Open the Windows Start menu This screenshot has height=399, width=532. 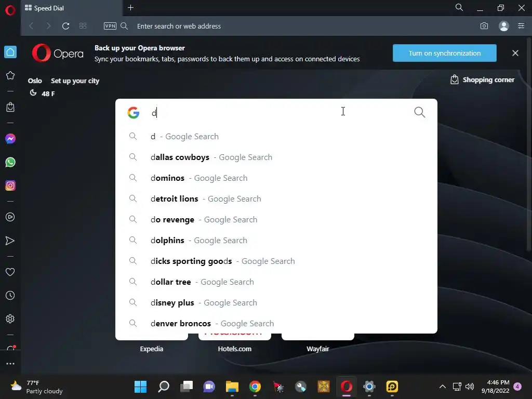click(140, 387)
